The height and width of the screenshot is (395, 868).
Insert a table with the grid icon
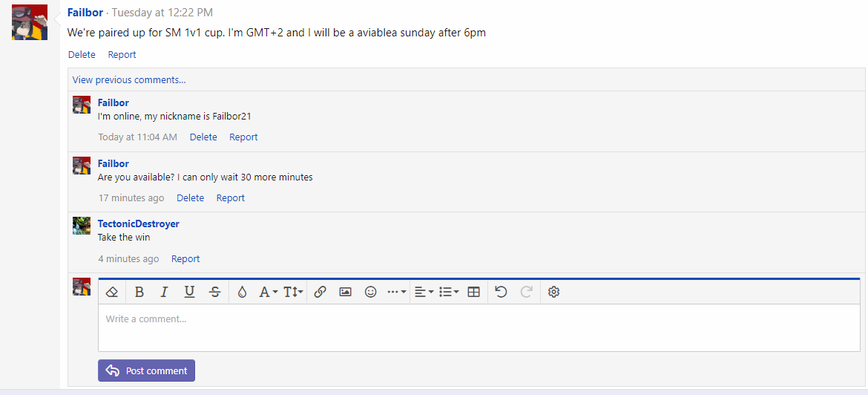click(x=474, y=292)
